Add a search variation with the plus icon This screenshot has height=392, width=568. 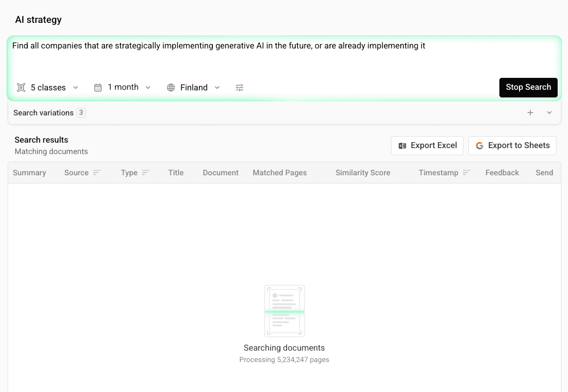(x=530, y=113)
